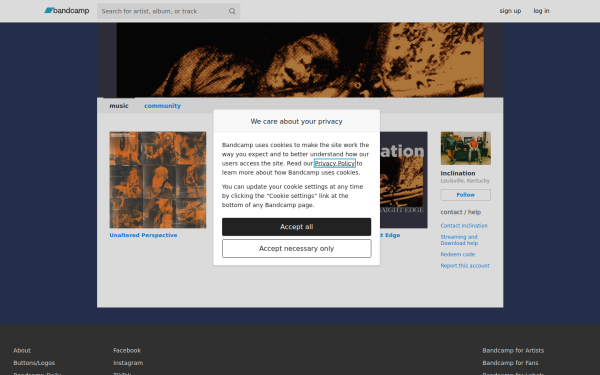This screenshot has height=375, width=600.
Task: Open the Straight Edge album cover
Action: (x=404, y=180)
